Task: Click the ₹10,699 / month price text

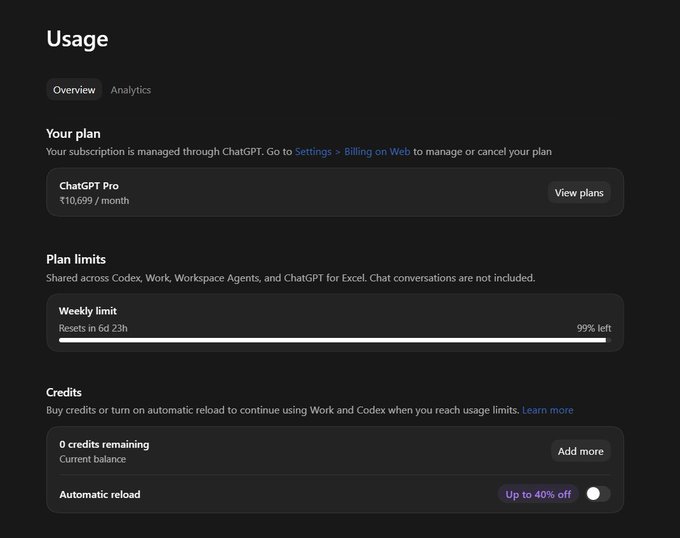Action: point(94,201)
